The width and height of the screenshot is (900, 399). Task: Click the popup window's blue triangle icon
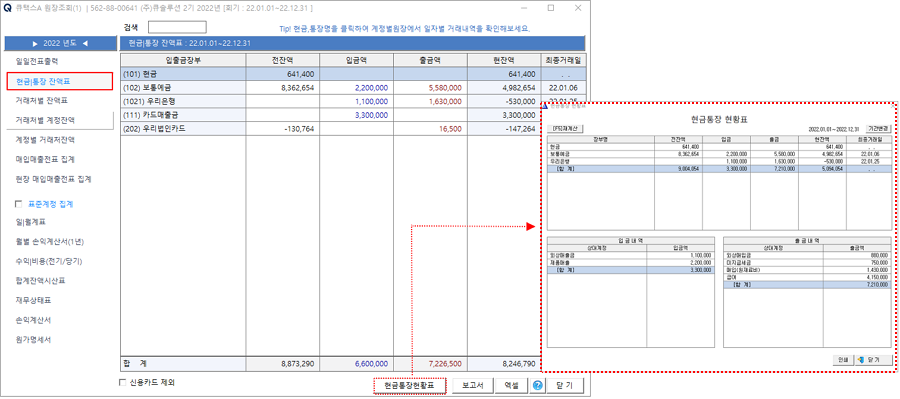pos(545,106)
